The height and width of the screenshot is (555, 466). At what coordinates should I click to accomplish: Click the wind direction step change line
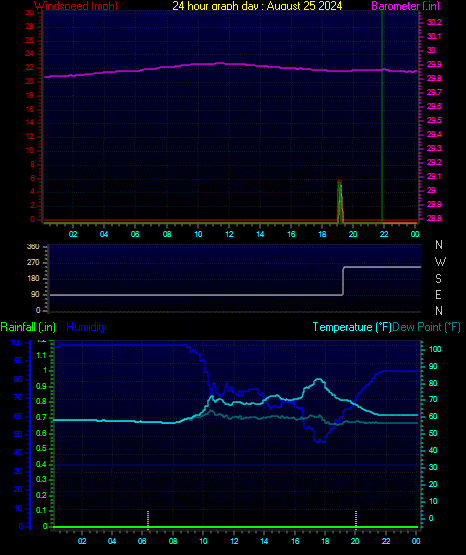click(x=343, y=281)
